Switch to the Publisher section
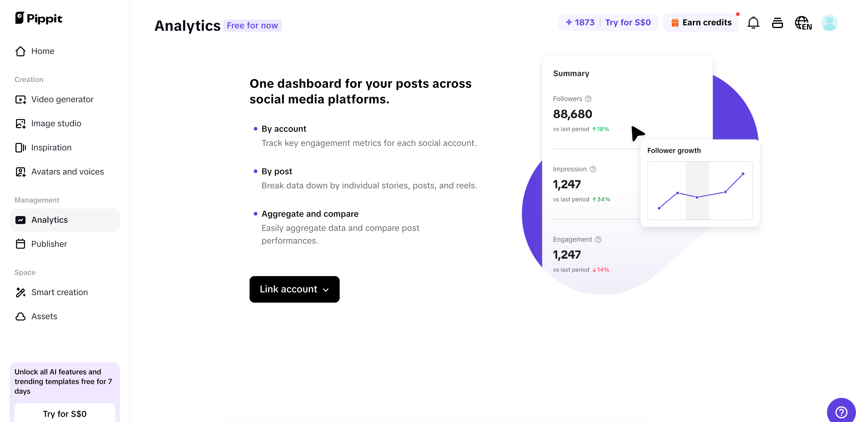Screen dimensions: 868x422 [49, 244]
